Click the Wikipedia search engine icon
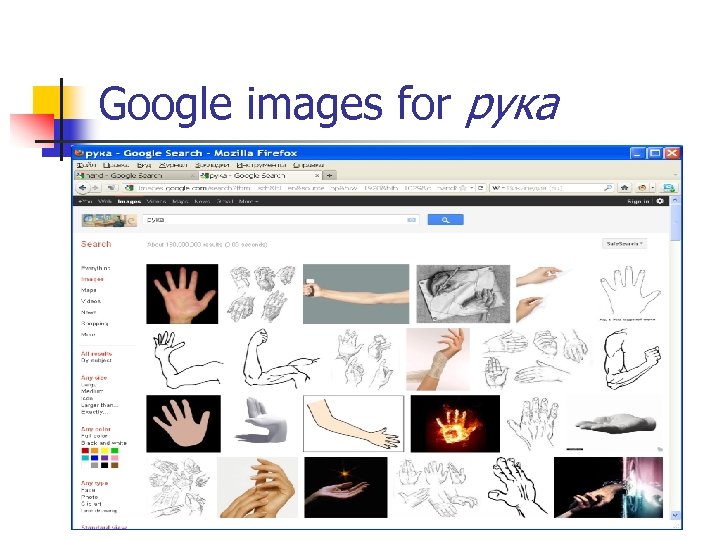 pos(496,188)
